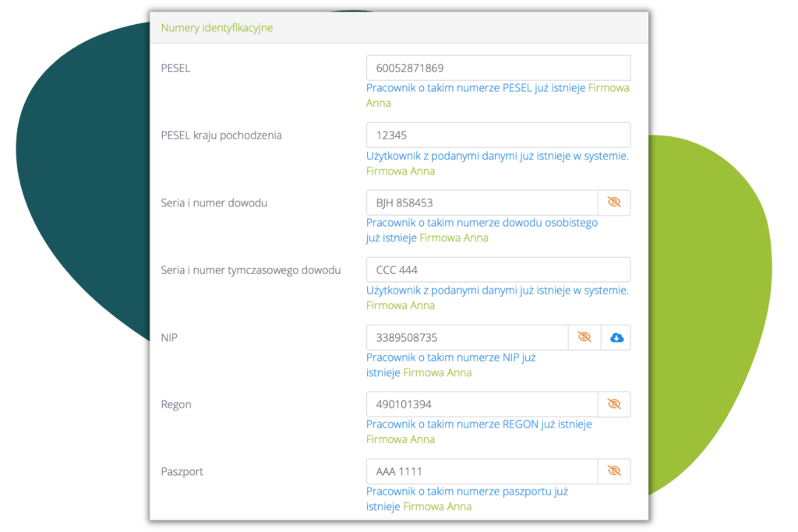This screenshot has height=532, width=798.
Task: Toggle visibility of the NIP number
Action: 584,337
